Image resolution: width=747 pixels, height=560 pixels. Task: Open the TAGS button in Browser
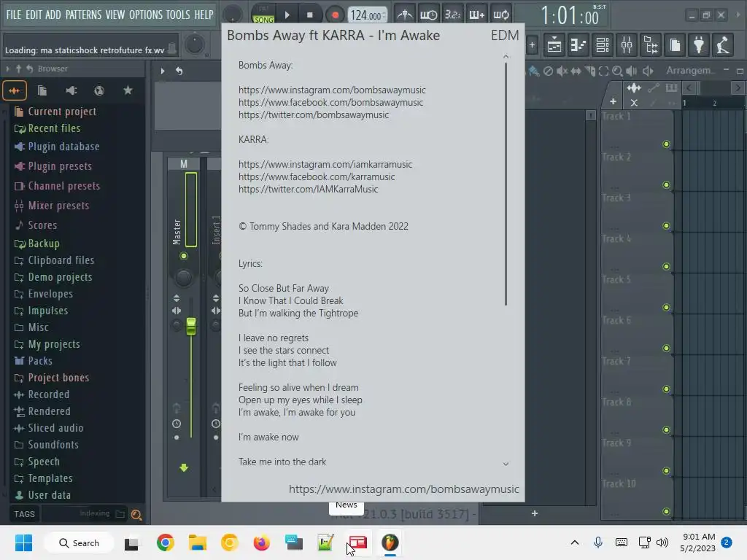pyautogui.click(x=24, y=514)
